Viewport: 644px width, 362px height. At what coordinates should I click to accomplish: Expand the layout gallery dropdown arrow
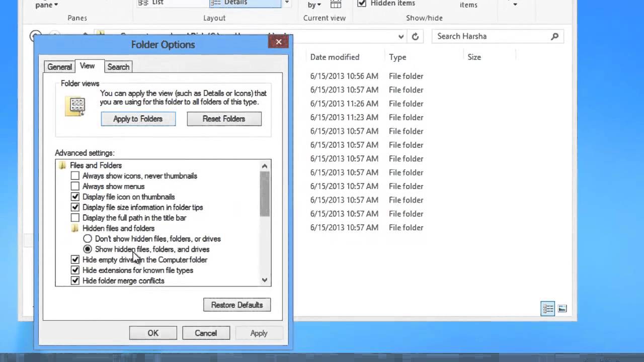click(x=287, y=3)
